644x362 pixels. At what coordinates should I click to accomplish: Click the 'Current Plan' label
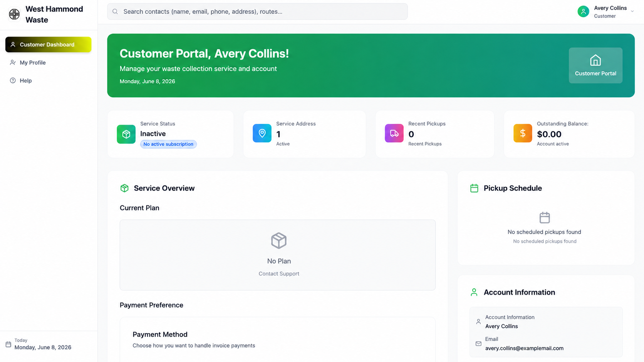(x=139, y=208)
